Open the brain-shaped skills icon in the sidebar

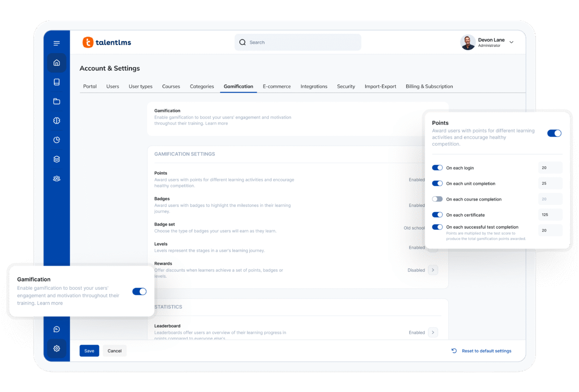[x=56, y=121]
